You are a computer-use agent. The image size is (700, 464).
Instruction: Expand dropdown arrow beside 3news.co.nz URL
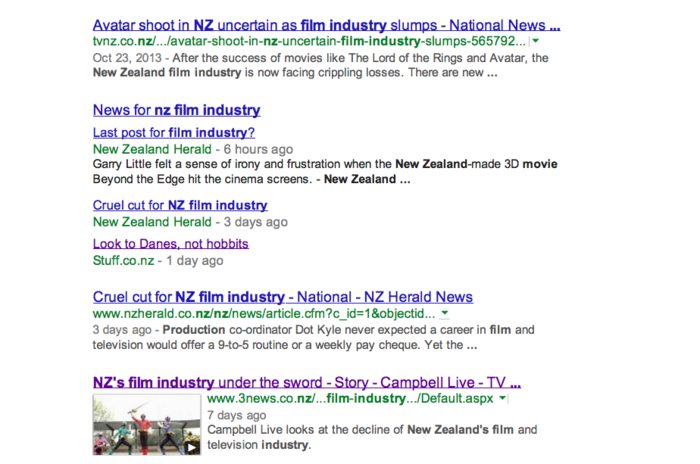coord(502,398)
